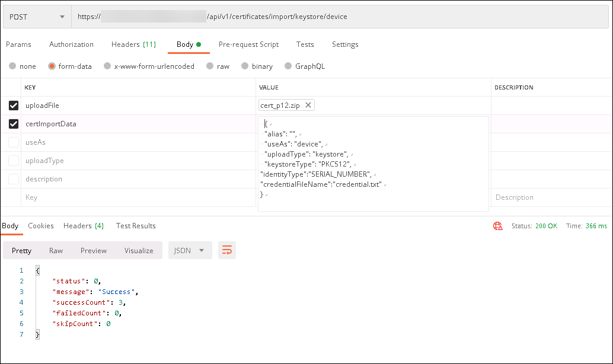Uncheck the uploadFile row checkbox
Screen dimensions: 613x364
point(14,106)
